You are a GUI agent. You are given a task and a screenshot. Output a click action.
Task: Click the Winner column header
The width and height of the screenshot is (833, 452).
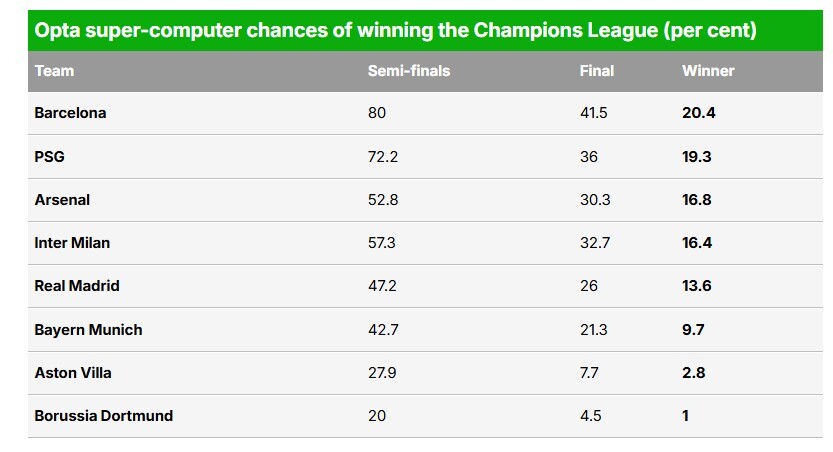point(708,71)
